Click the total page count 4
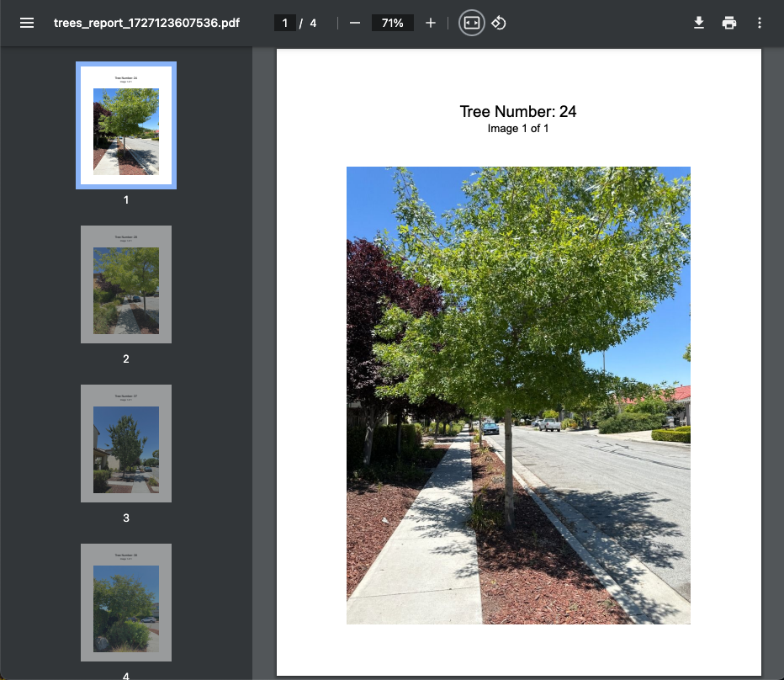This screenshot has height=680, width=784. point(313,23)
